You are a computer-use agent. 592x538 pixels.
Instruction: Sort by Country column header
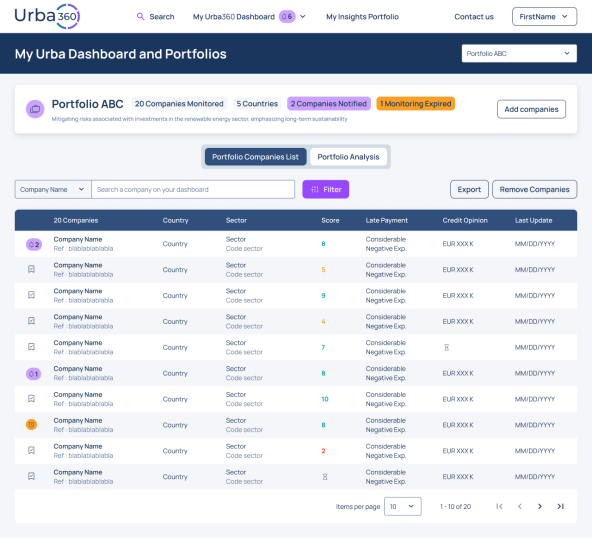(x=176, y=220)
